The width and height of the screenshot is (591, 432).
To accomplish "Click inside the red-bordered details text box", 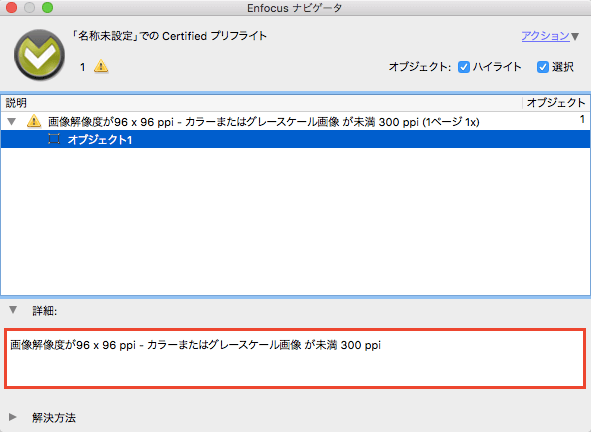I will coord(295,358).
